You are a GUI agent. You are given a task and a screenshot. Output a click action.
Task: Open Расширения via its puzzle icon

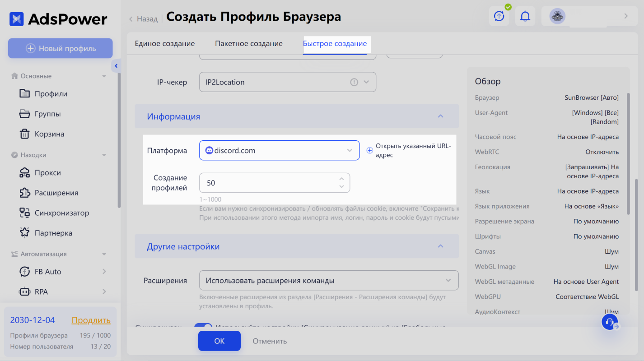(x=24, y=193)
